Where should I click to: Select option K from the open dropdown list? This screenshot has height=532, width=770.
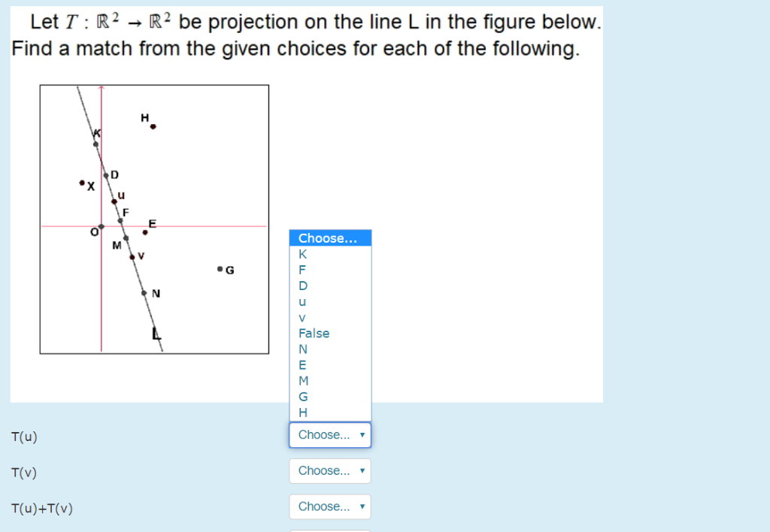tap(302, 254)
